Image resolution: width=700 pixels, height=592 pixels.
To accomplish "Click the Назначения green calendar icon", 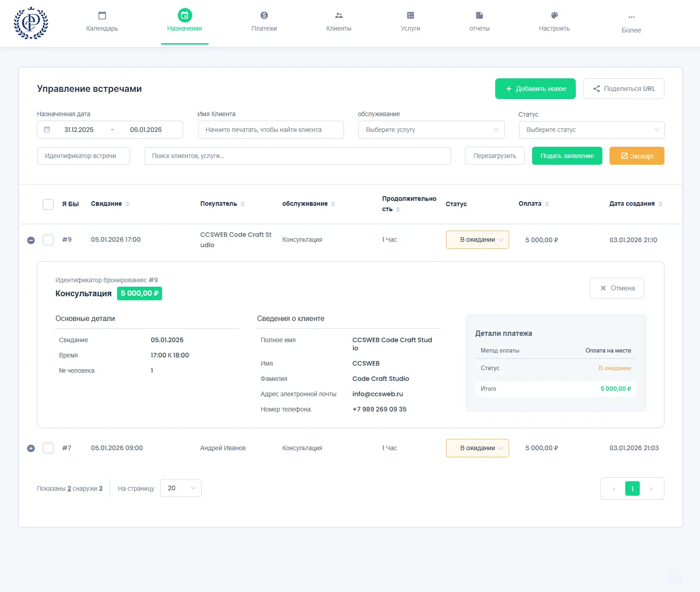I will [x=185, y=15].
